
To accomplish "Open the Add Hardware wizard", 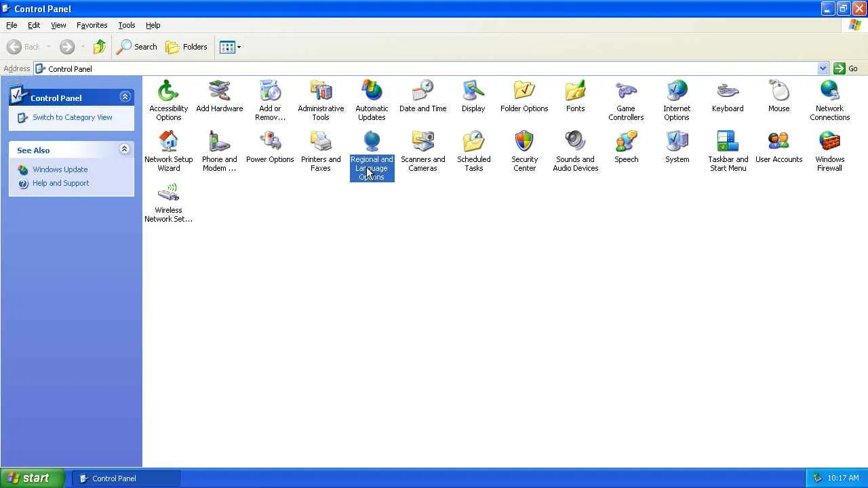I will 219,96.
